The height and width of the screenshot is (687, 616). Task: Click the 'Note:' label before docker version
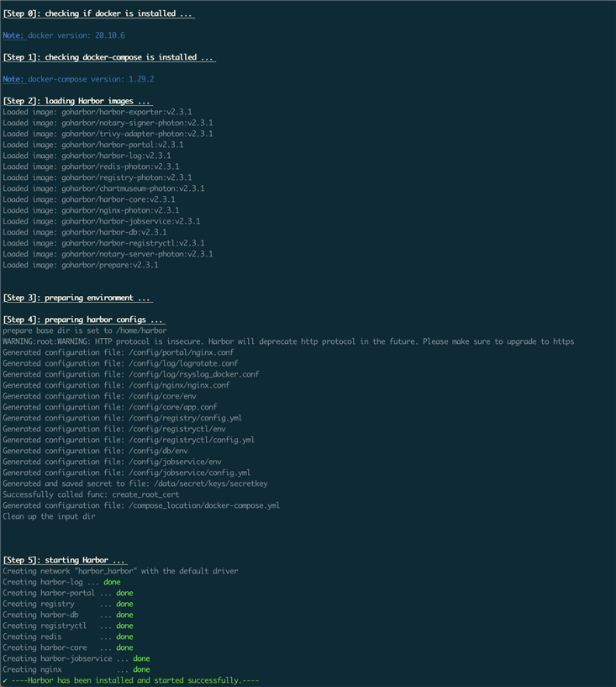[x=13, y=35]
